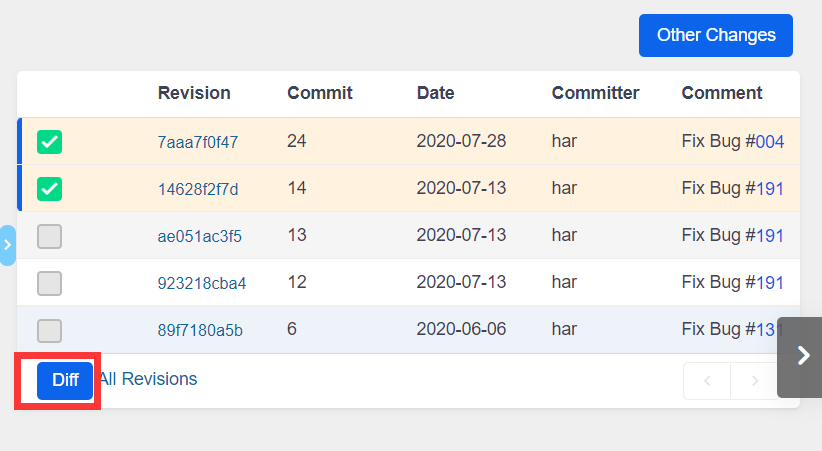Select checkbox for revision ae051ac3f5
The width and height of the screenshot is (822, 451).
(50, 236)
